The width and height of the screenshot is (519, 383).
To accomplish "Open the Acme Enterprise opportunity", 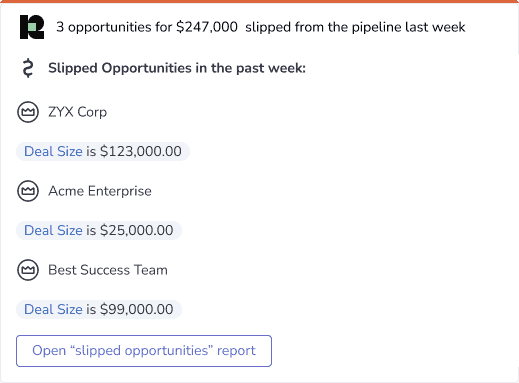I will click(100, 191).
